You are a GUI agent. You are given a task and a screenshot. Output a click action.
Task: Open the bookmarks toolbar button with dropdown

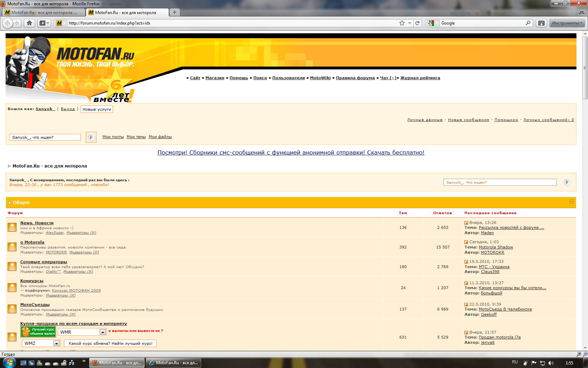[x=44, y=23]
